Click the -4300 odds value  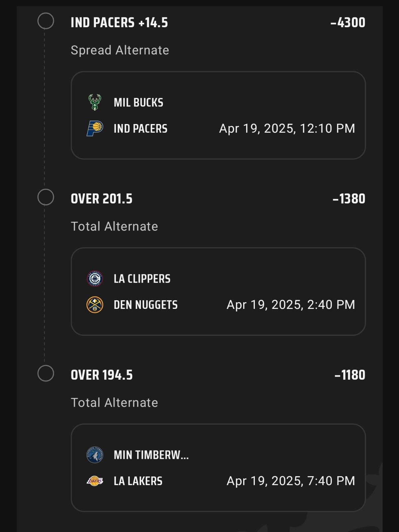coord(348,23)
